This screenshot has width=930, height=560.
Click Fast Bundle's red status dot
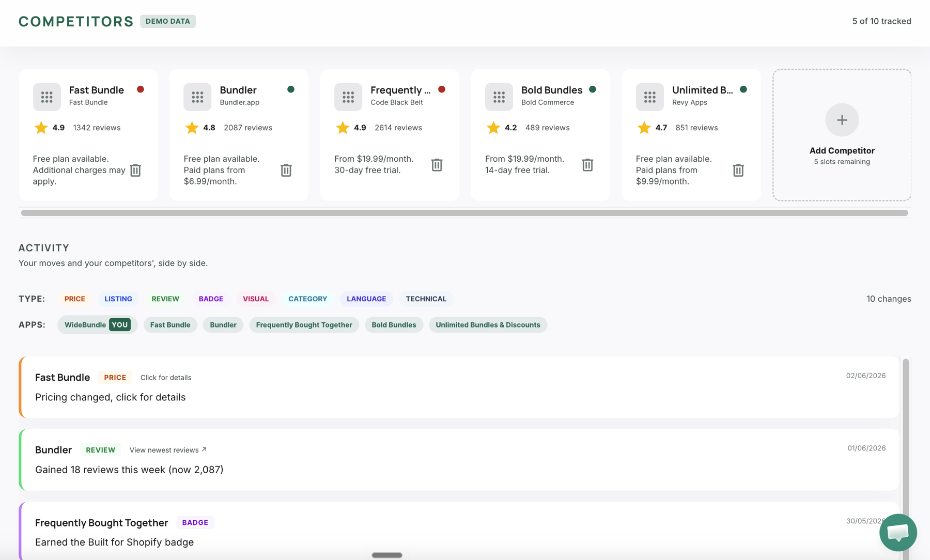(141, 89)
